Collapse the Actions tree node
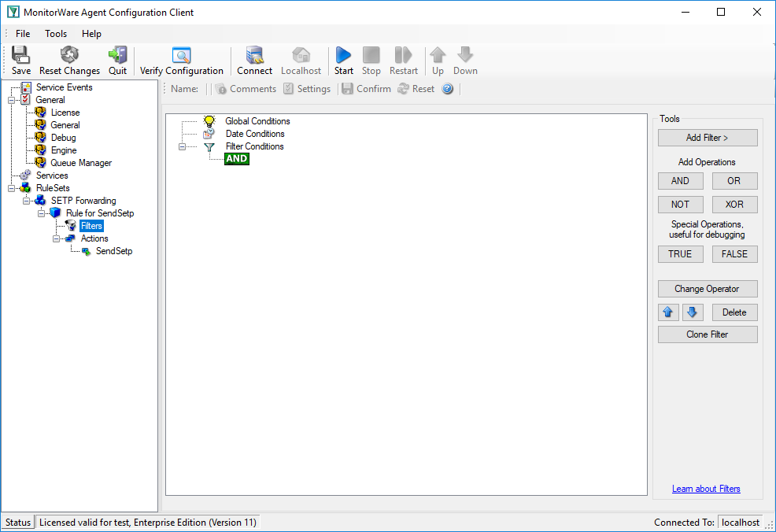Screen dimensions: 776x532 [56, 238]
